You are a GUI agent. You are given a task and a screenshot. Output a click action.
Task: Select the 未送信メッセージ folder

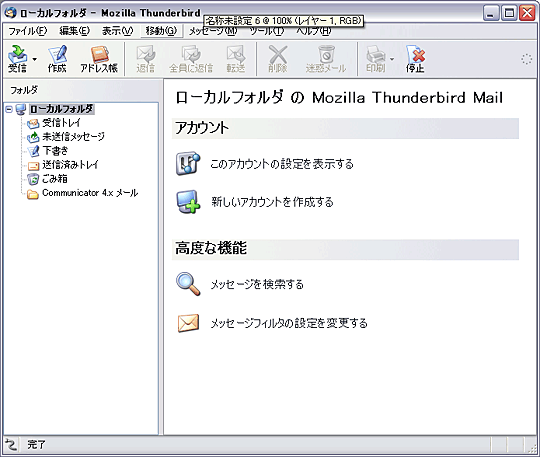click(73, 137)
